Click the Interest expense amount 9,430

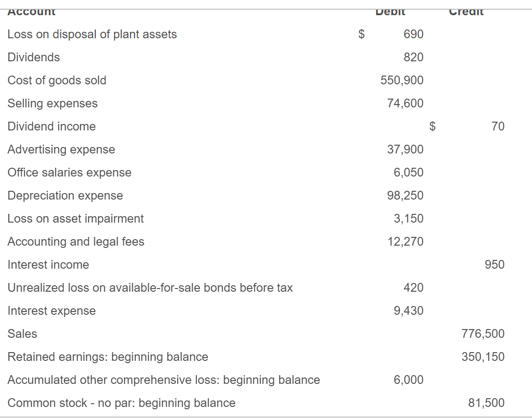pyautogui.click(x=410, y=311)
